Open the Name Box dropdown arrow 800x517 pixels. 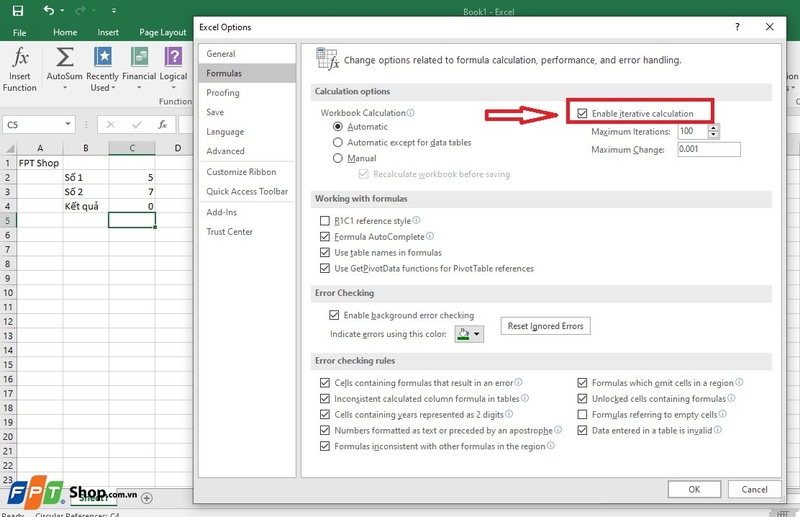[68, 124]
